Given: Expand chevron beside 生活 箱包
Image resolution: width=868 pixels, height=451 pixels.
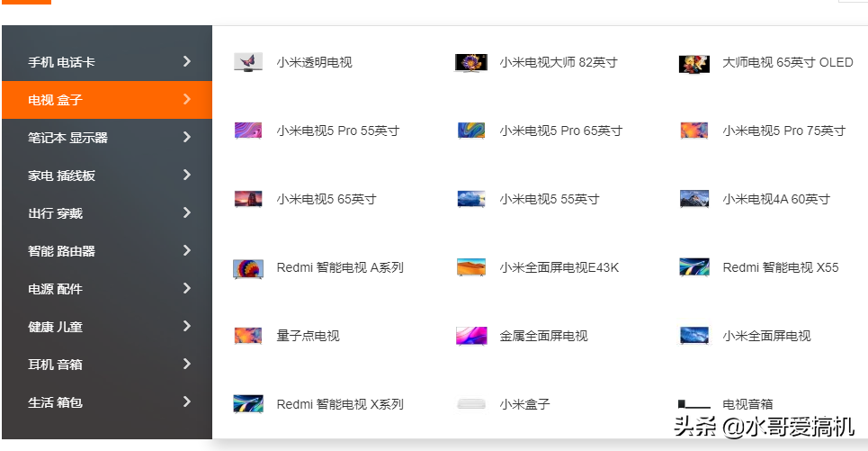Looking at the screenshot, I should click(187, 401).
